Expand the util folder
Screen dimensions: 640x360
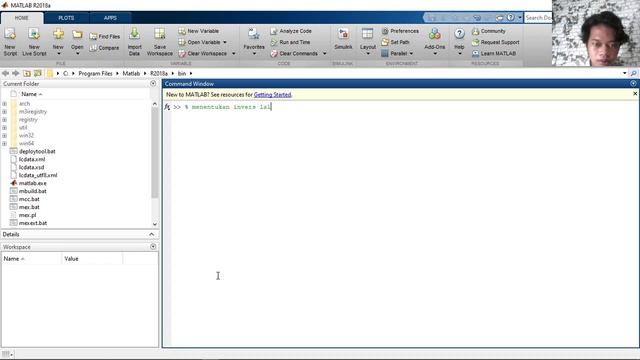pyautogui.click(x=4, y=128)
